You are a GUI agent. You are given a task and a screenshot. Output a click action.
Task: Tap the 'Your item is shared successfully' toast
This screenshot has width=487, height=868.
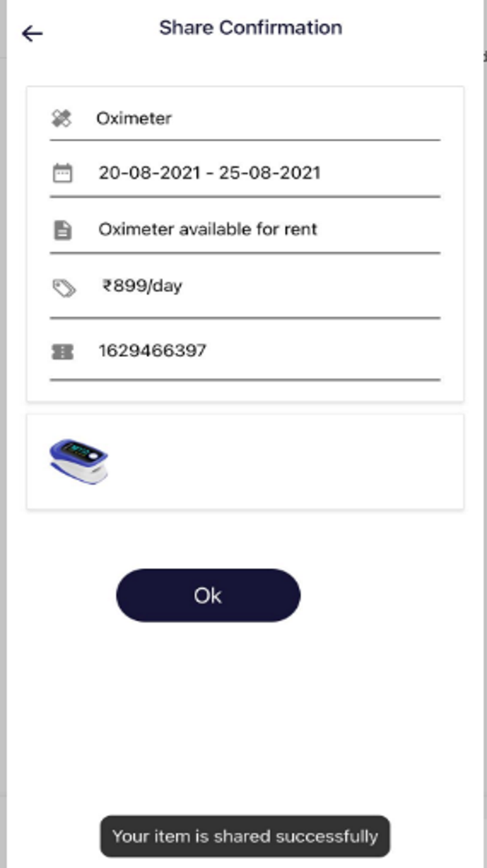tap(245, 836)
